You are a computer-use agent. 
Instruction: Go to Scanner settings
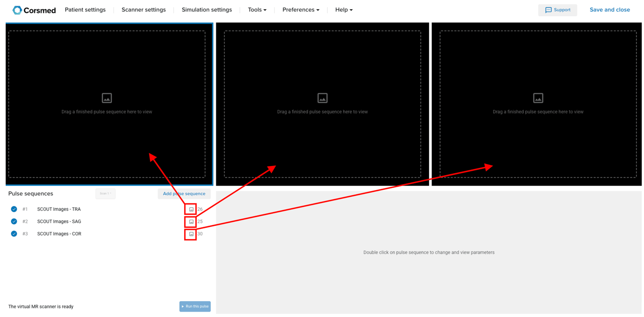(143, 10)
